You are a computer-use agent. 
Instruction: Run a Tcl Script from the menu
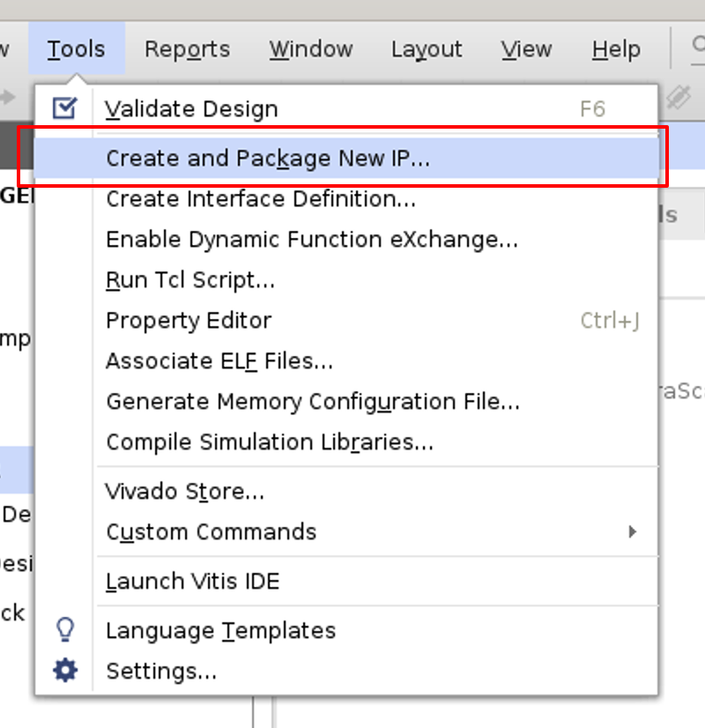pyautogui.click(x=189, y=279)
